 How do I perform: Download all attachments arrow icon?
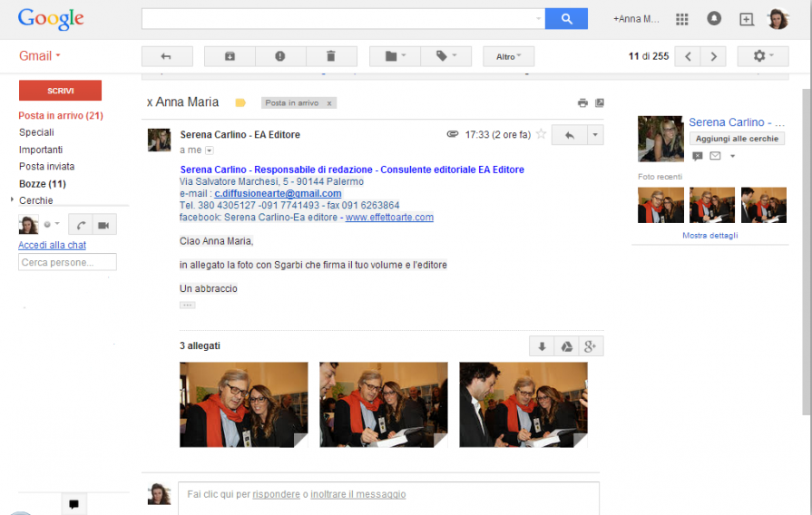coord(542,346)
